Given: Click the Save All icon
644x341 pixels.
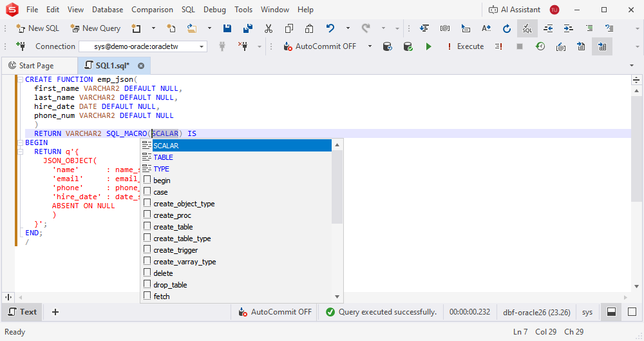Looking at the screenshot, I should [x=247, y=28].
